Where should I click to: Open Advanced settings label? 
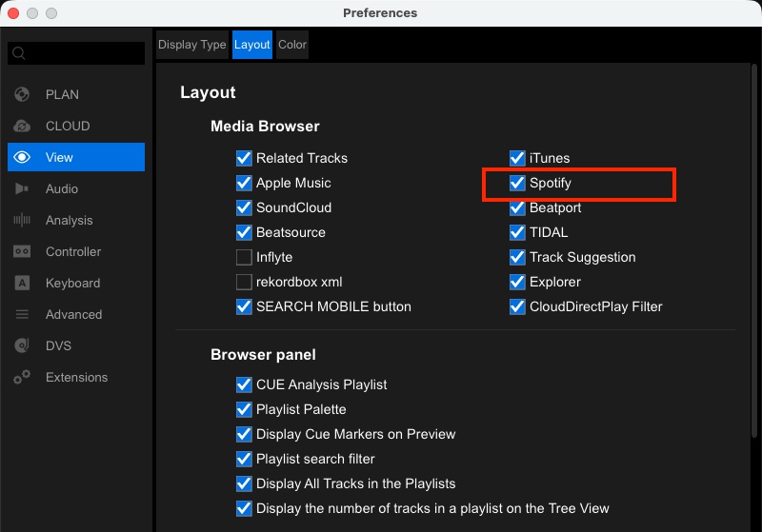pos(74,315)
